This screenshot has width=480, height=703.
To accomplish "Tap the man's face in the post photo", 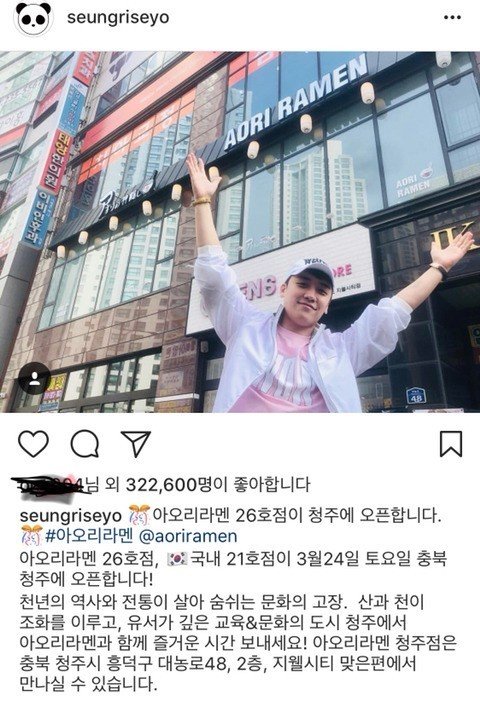I will tap(311, 293).
